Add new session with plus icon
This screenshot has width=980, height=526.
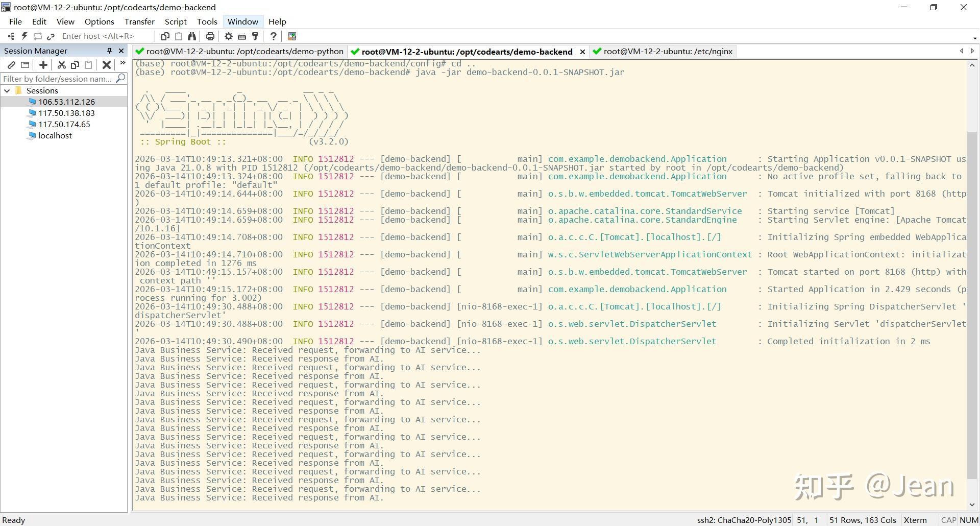point(43,65)
